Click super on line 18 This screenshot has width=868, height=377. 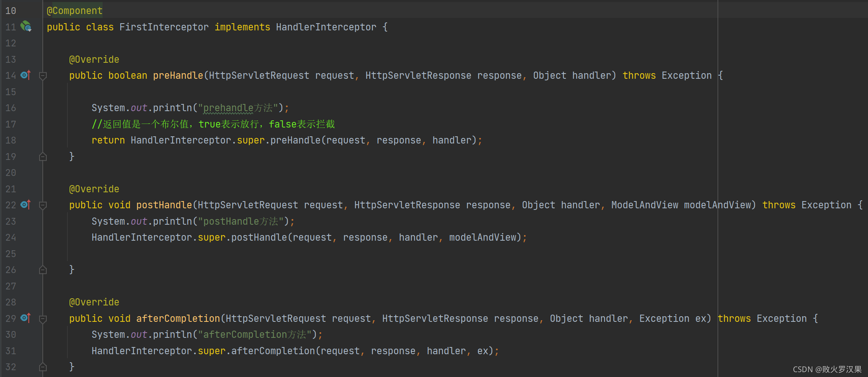(x=251, y=140)
